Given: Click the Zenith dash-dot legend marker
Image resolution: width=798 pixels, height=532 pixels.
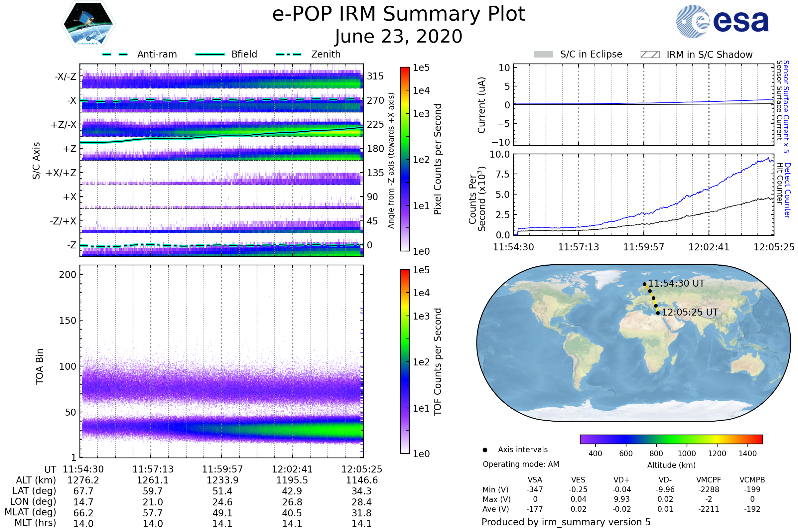Looking at the screenshot, I should [289, 54].
